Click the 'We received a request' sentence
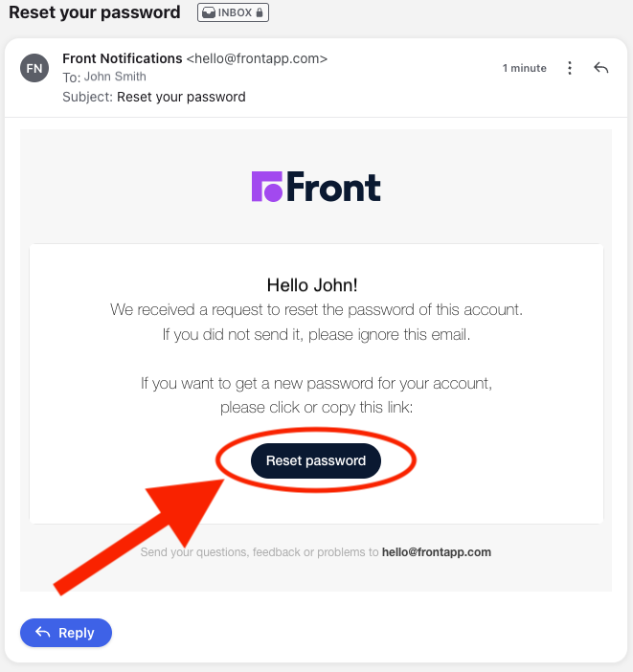Viewport: 633px width, 672px height. [x=316, y=310]
